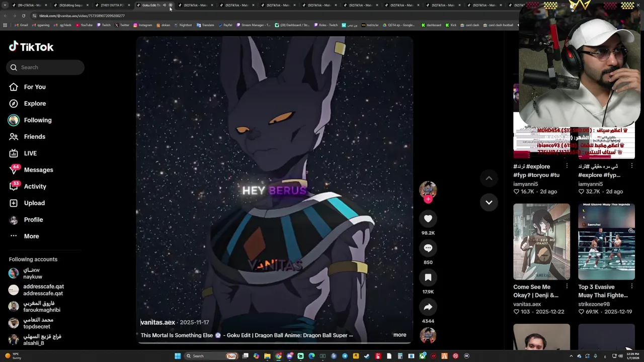Image resolution: width=644 pixels, height=362 pixels.
Task: Open the vanitas.aex username link
Action: point(157,322)
